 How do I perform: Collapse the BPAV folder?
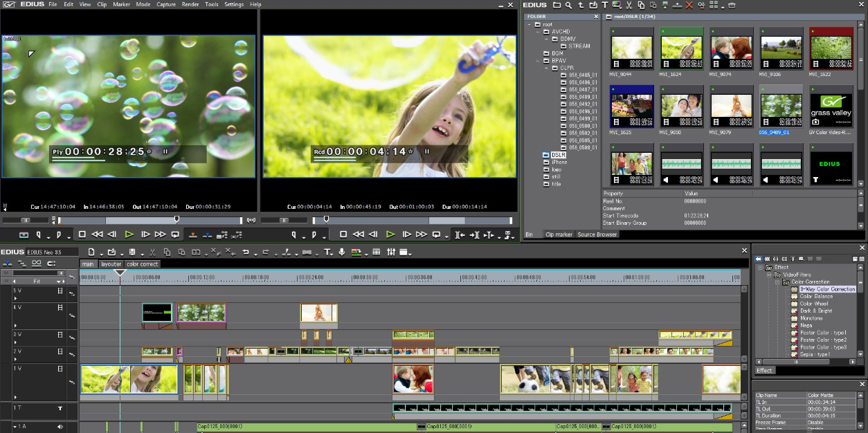(x=537, y=61)
